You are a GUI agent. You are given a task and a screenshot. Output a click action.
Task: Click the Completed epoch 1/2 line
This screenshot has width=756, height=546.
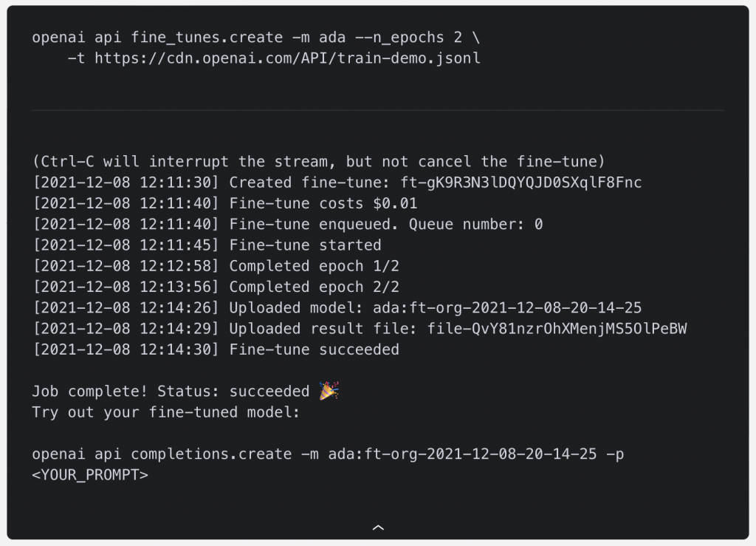click(216, 266)
